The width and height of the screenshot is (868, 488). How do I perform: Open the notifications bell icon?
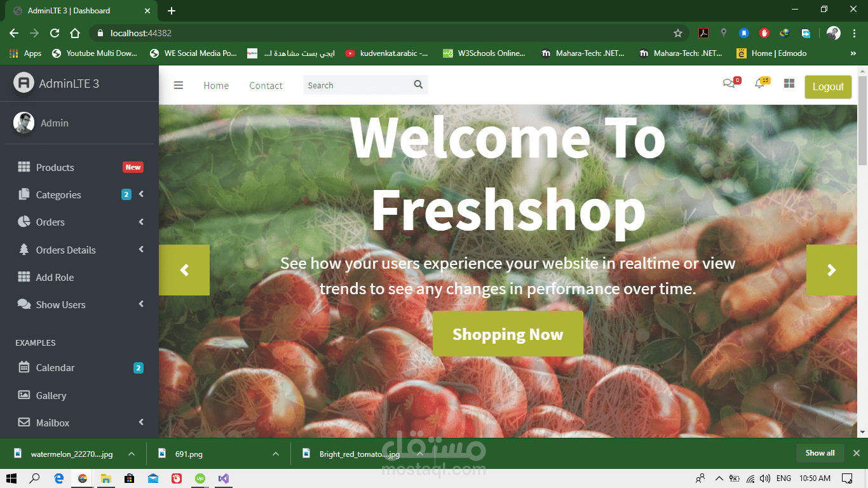coord(759,83)
